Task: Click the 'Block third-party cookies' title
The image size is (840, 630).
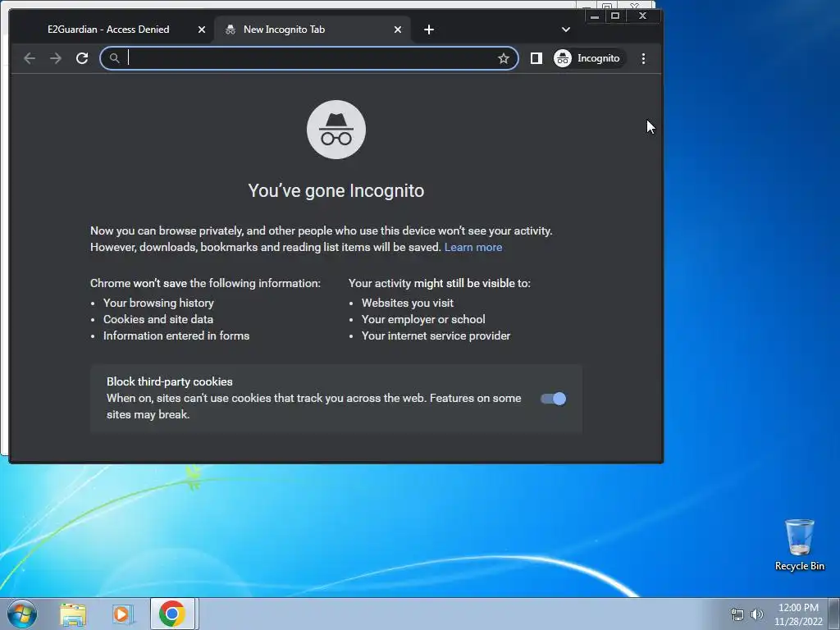Action: click(x=169, y=381)
